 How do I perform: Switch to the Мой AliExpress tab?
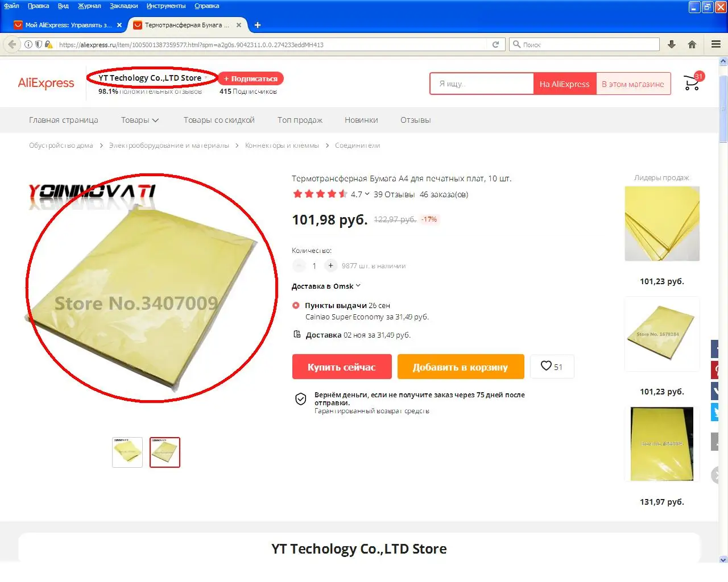67,25
